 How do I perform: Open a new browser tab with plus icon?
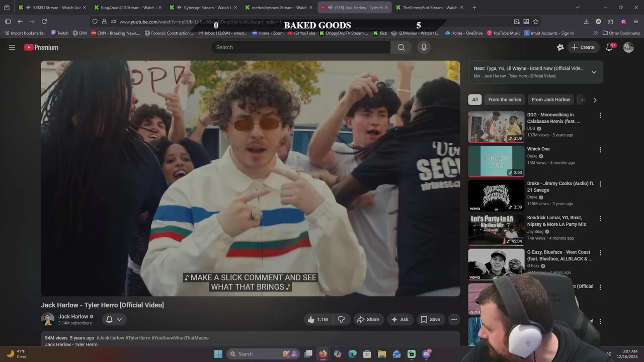474,8
